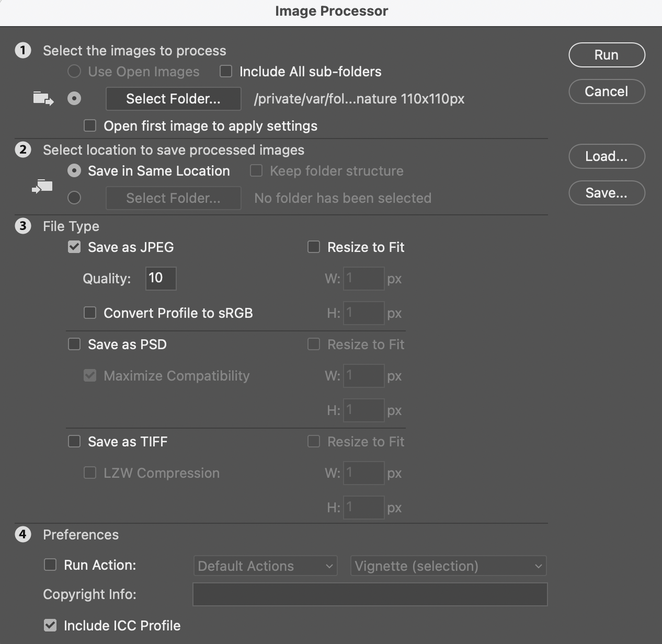Image resolution: width=662 pixels, height=644 pixels.
Task: Uncheck Save as JPEG
Action: [74, 247]
